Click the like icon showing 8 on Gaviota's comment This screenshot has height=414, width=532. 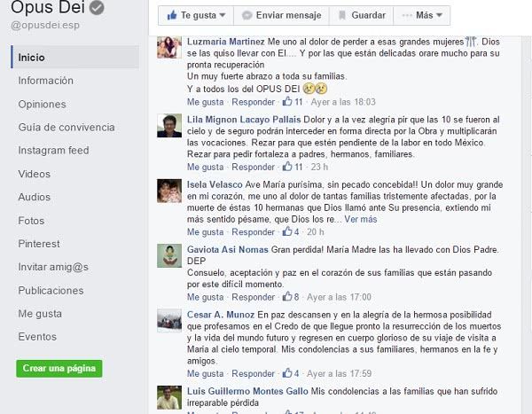(x=287, y=297)
